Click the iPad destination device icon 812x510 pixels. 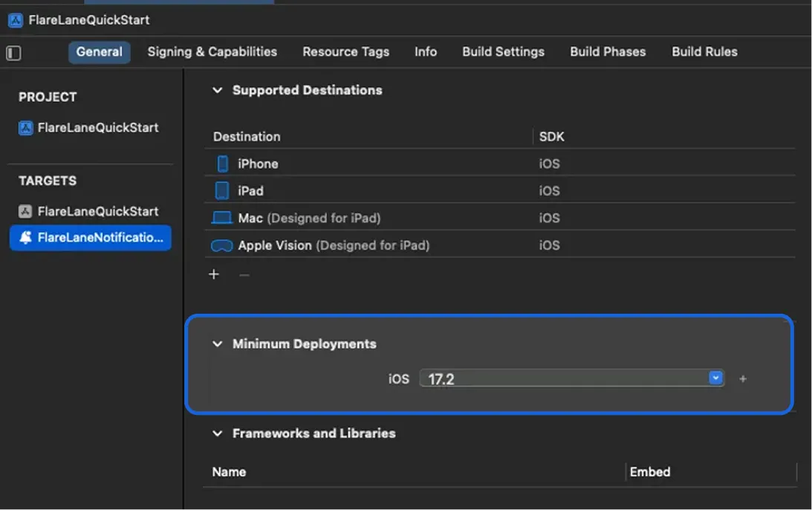222,191
